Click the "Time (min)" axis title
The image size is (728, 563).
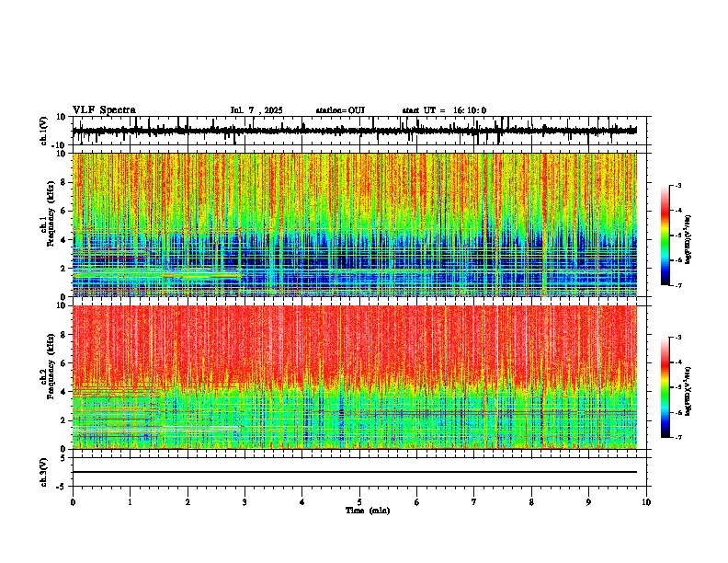coord(368,511)
